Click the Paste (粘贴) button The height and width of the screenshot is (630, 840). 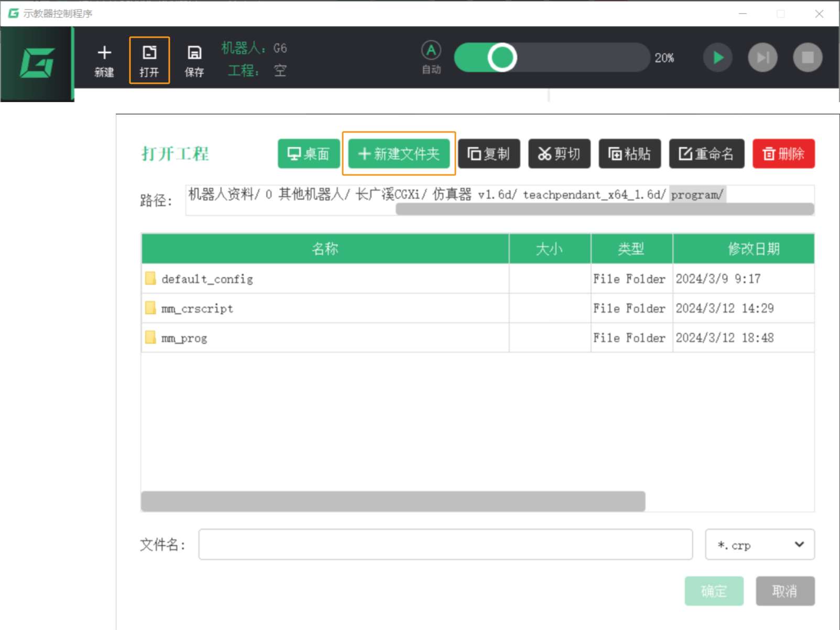pos(629,154)
